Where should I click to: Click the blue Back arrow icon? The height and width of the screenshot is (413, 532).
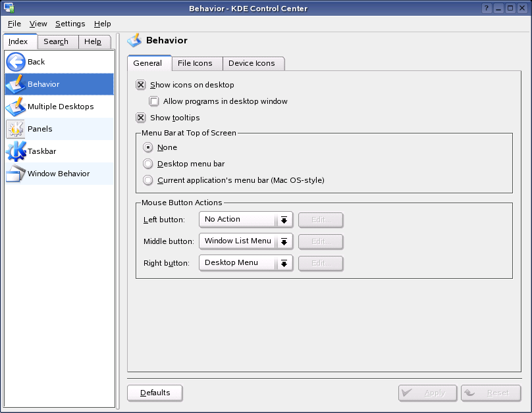tap(16, 62)
